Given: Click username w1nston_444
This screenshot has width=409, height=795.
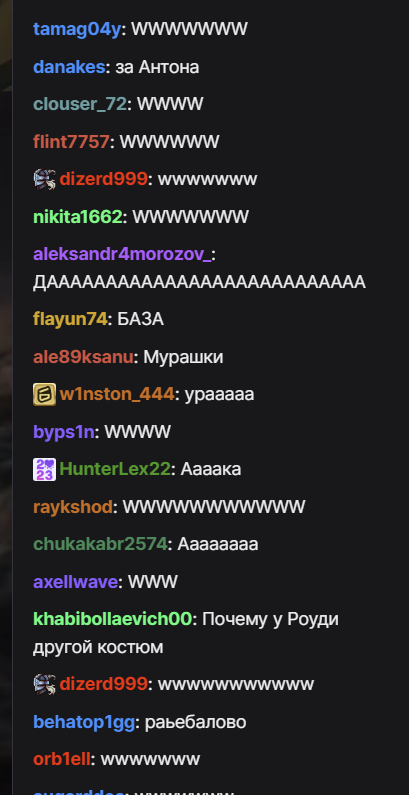Looking at the screenshot, I should click(117, 394).
